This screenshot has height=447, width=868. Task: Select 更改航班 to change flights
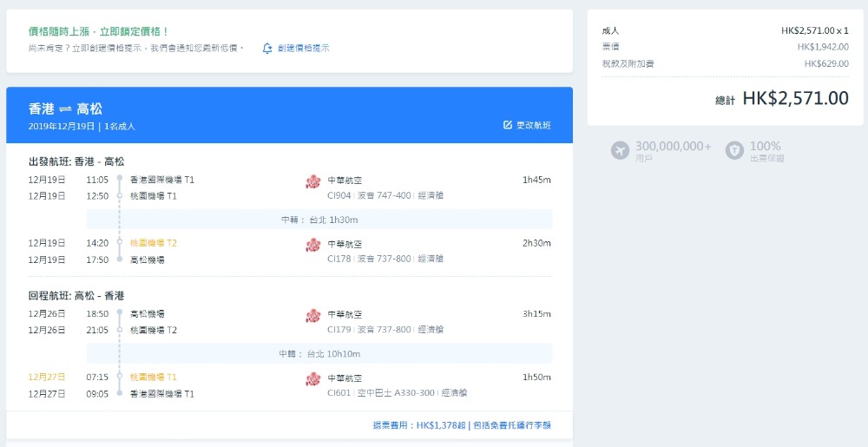(x=533, y=126)
